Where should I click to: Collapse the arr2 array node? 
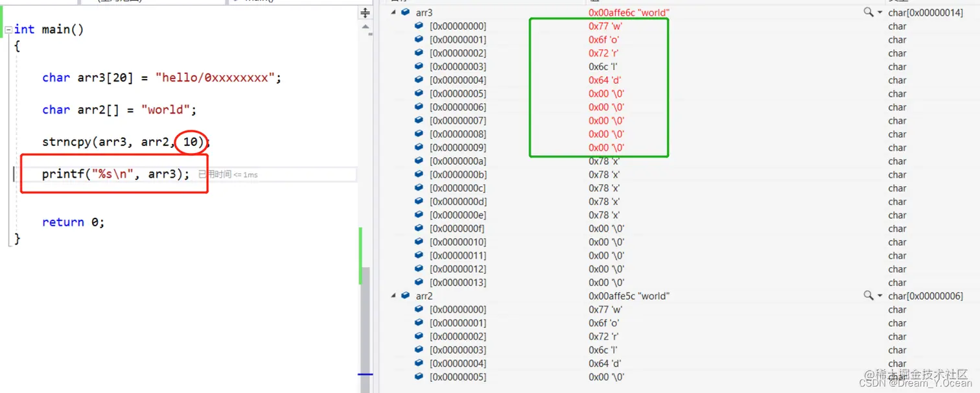[x=393, y=296]
